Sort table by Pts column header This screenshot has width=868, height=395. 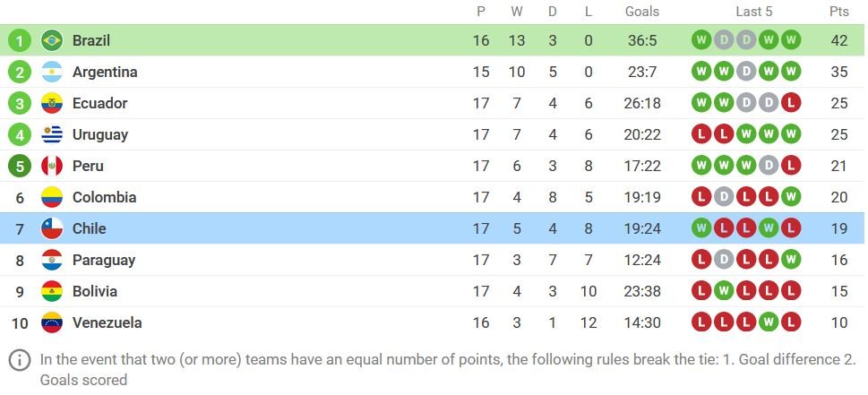coord(838,12)
